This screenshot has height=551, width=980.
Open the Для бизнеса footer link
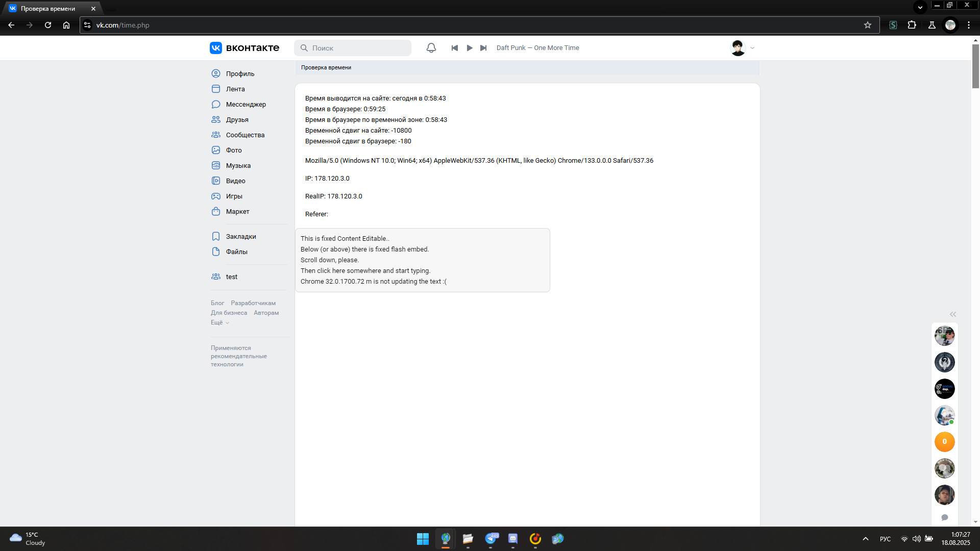[x=229, y=313]
